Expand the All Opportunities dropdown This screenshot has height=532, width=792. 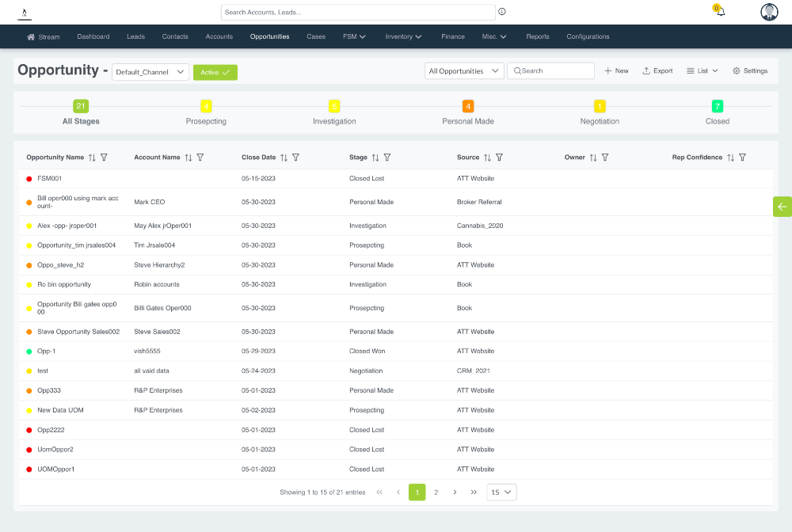[464, 71]
